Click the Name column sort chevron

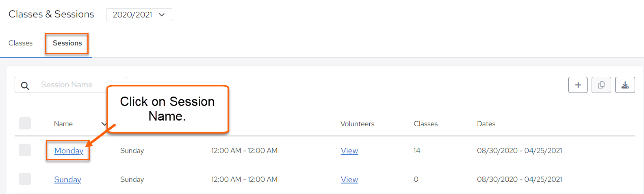[x=104, y=124]
